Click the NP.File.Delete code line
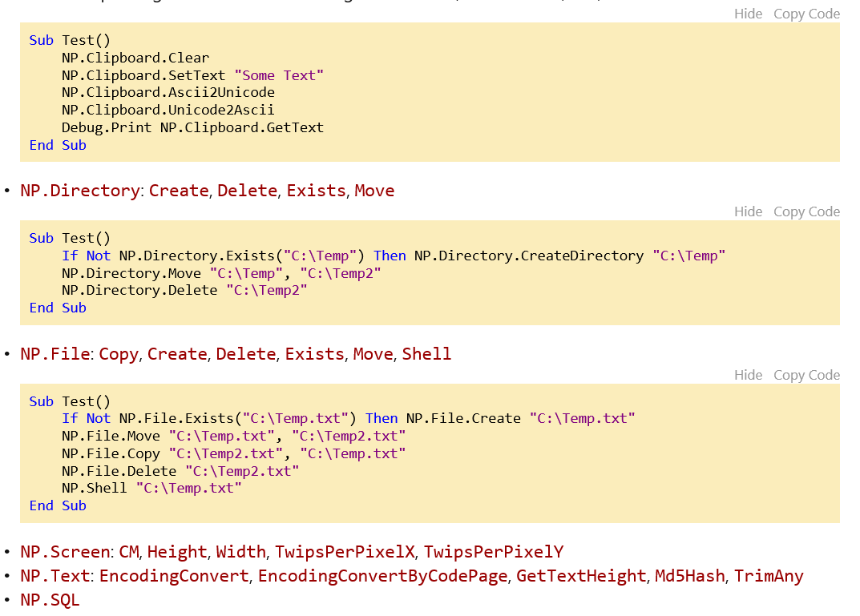The height and width of the screenshot is (616, 860). 180,471
